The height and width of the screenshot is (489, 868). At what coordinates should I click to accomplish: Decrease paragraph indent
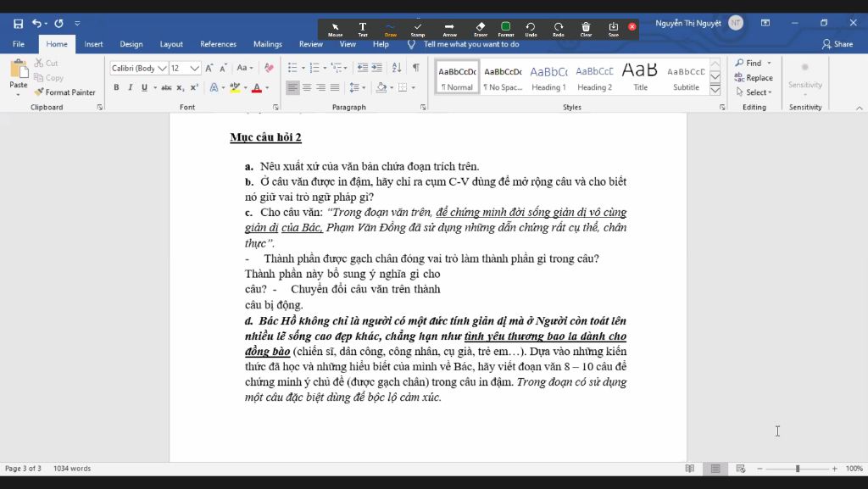[363, 68]
